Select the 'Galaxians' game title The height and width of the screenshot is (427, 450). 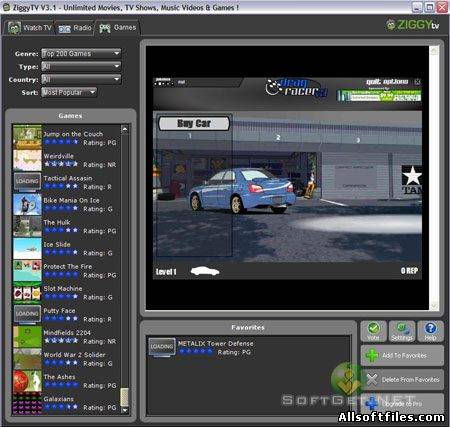coord(59,399)
